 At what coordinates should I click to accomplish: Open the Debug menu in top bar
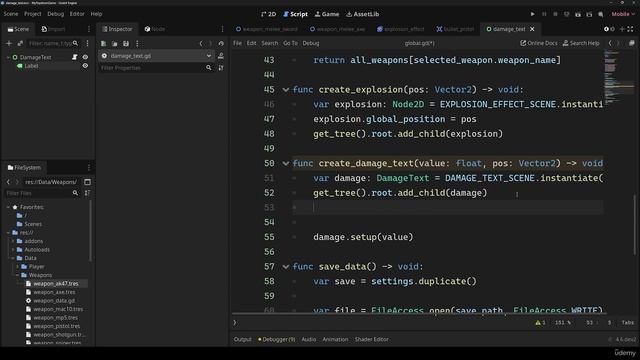pos(56,14)
